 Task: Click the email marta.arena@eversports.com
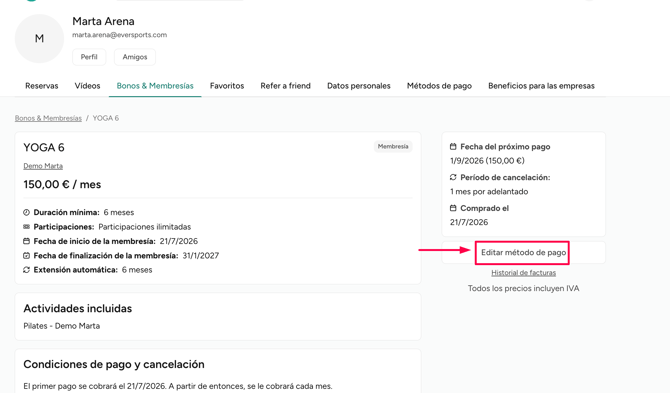(120, 35)
